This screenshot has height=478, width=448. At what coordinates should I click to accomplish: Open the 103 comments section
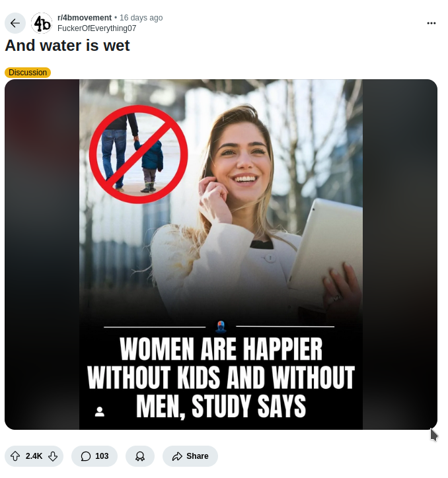94,456
